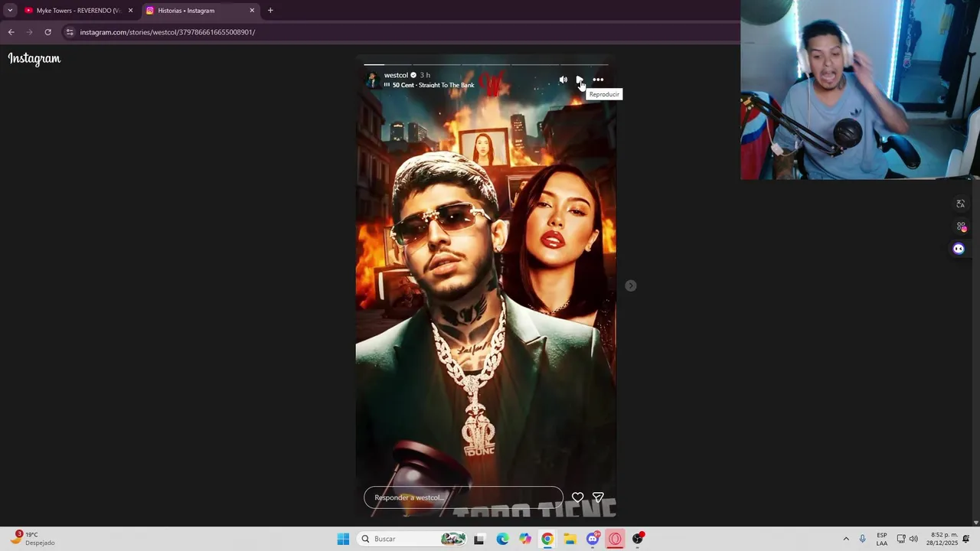This screenshot has height=551, width=980.
Task: Open the volume control tray icon
Action: point(913,539)
